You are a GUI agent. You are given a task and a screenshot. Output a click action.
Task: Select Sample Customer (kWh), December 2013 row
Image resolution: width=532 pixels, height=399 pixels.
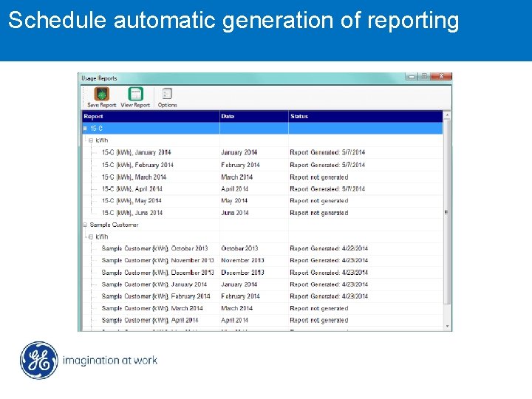tap(262, 273)
